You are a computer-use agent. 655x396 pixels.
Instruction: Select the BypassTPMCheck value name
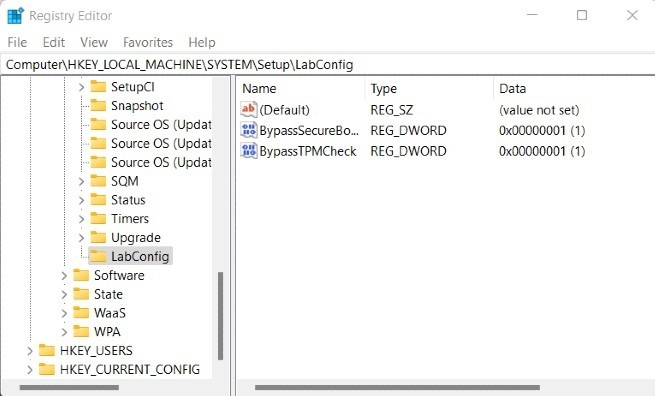(x=308, y=151)
